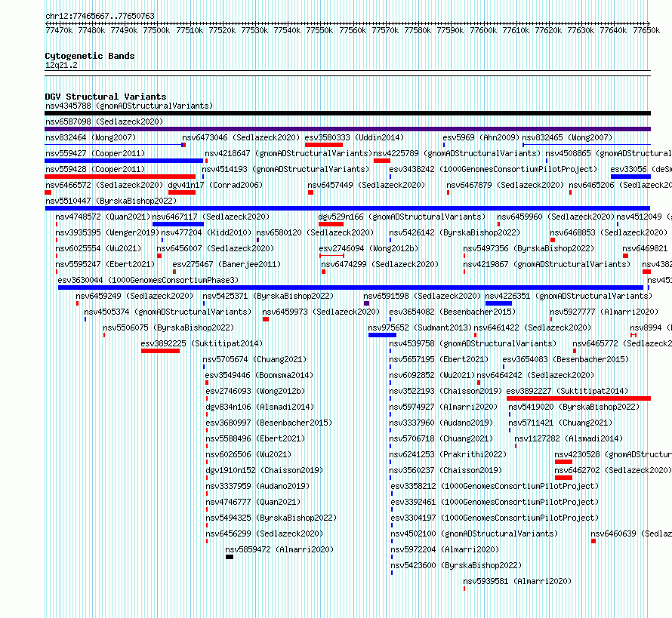Image resolution: width=672 pixels, height=618 pixels.
Task: Open the nsv5425371 (ByrskaBishop2022) label
Action: pos(268,296)
